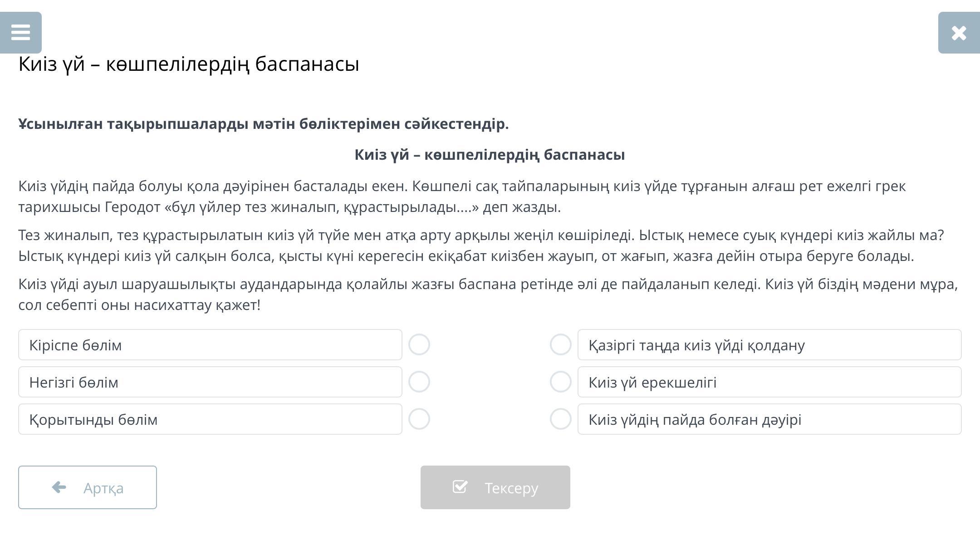
Task: Select the circle beside Қазіргі таңда киіз үйді қолдану
Action: coord(561,345)
